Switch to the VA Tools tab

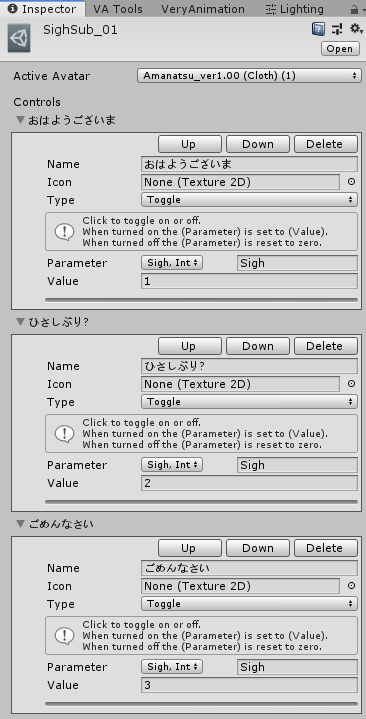[x=118, y=9]
